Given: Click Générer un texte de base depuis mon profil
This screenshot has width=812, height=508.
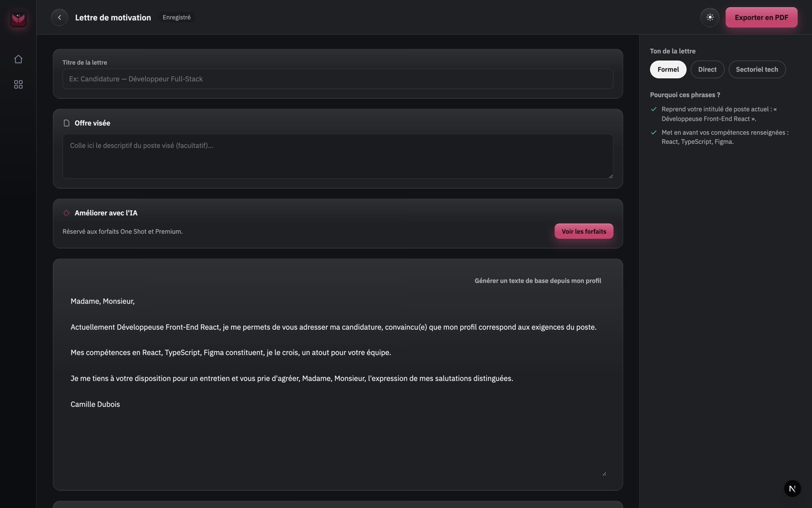Looking at the screenshot, I should pos(537,280).
